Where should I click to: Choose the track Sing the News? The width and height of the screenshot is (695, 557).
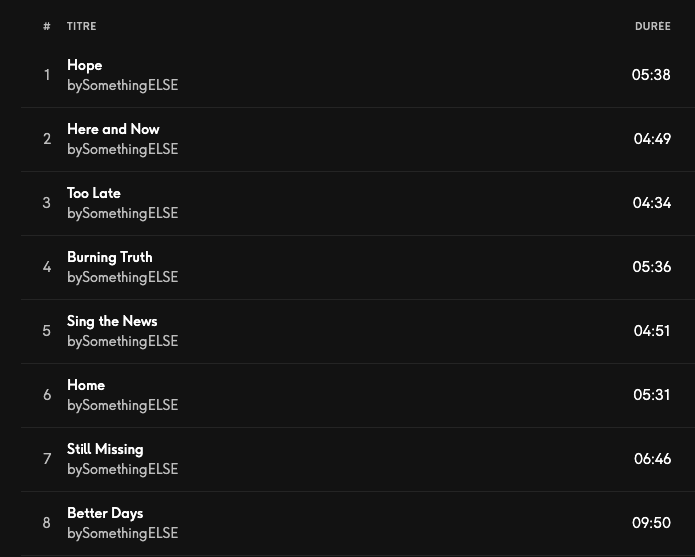112,321
